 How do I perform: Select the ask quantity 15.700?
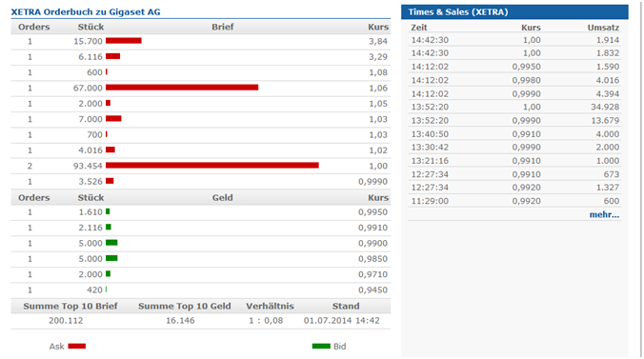point(88,41)
